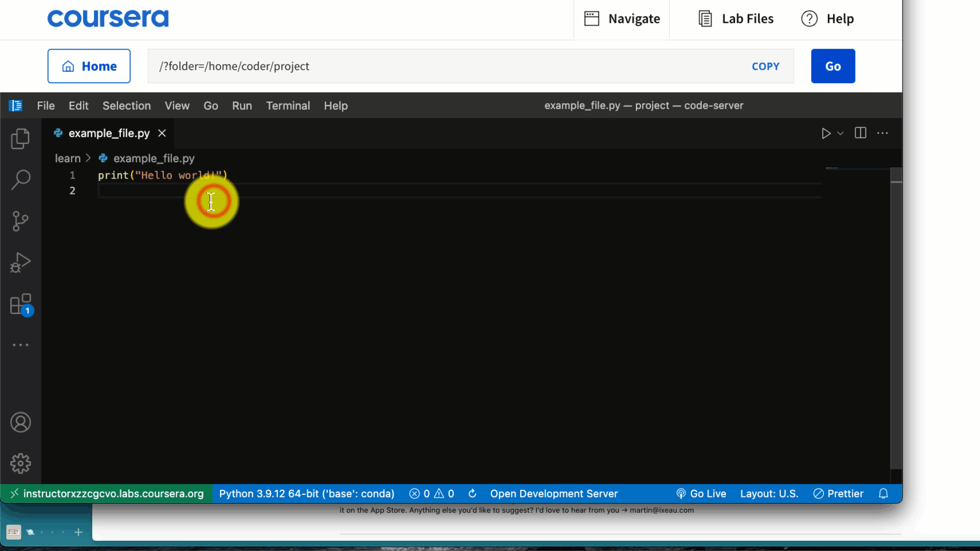
Task: Click line number 1 in gutter
Action: click(72, 176)
